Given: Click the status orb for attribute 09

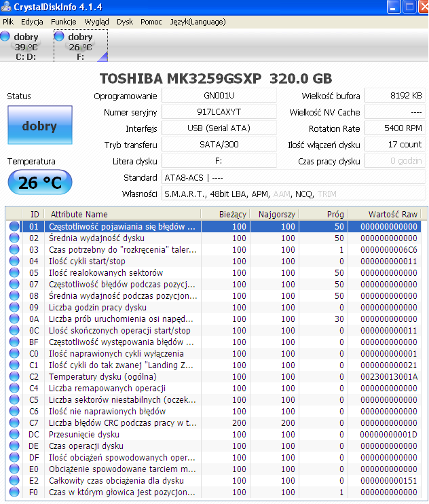Looking at the screenshot, I should tap(14, 307).
